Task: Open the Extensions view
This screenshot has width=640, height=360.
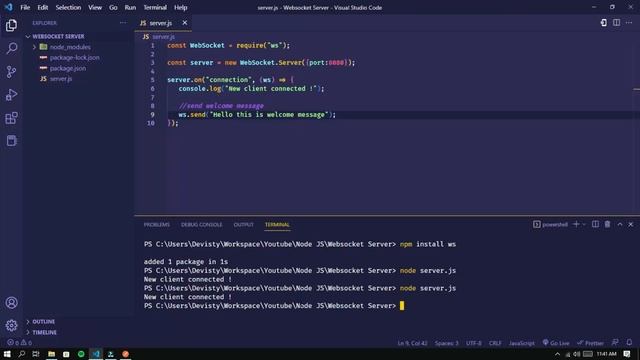Action: point(11,118)
